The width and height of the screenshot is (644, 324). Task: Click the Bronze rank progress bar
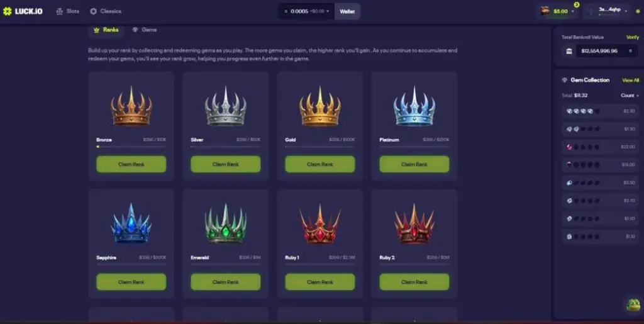[x=131, y=146]
